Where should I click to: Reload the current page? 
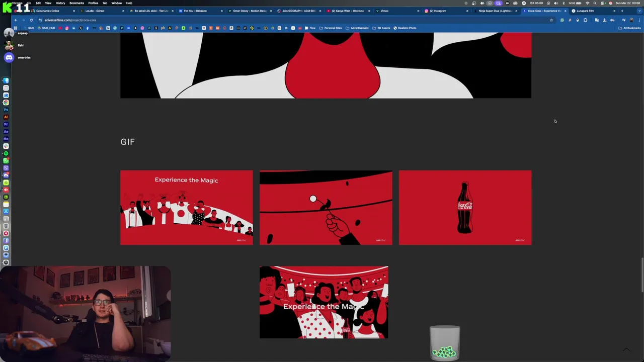31,20
